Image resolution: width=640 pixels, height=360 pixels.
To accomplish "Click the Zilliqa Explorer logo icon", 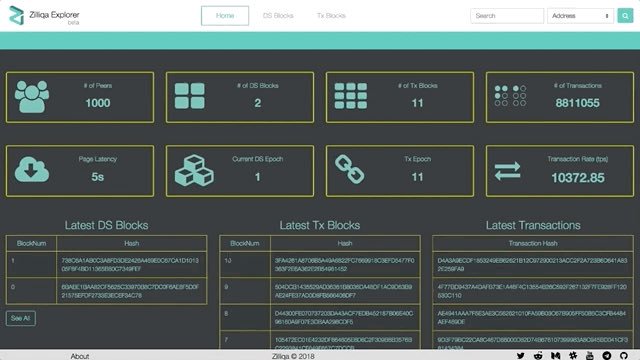I will point(16,16).
